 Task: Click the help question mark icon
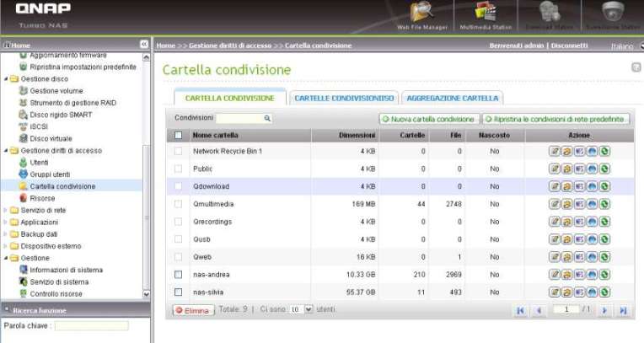click(x=636, y=67)
